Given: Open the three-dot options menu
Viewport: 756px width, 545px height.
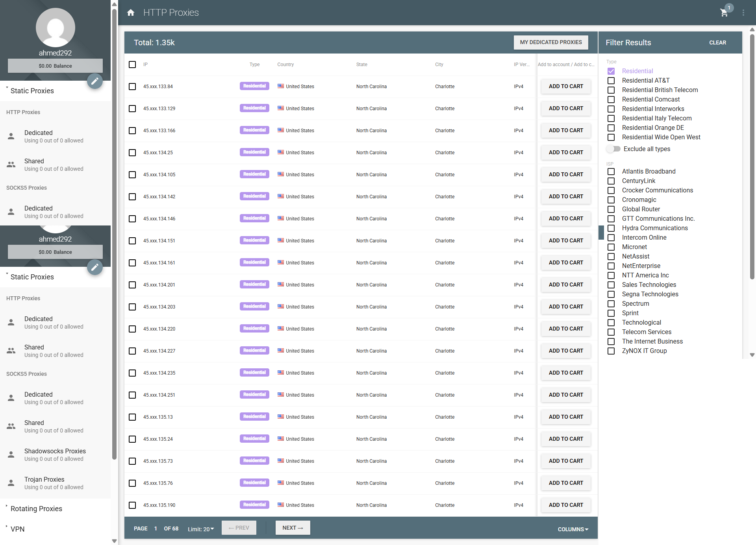Looking at the screenshot, I should (x=743, y=13).
